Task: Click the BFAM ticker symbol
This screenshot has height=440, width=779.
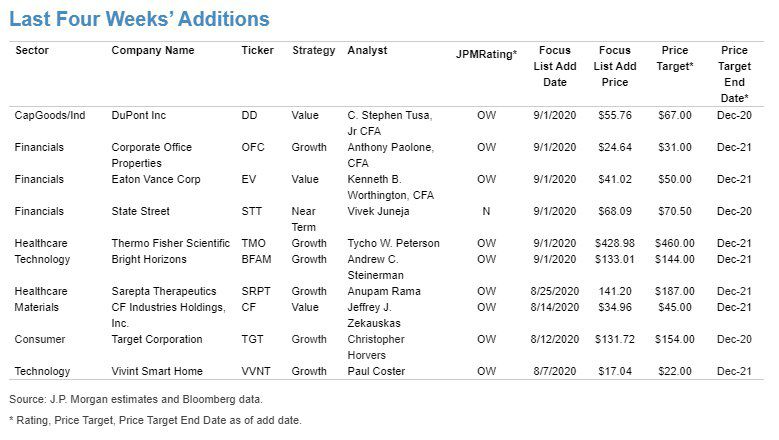Action: (x=256, y=259)
